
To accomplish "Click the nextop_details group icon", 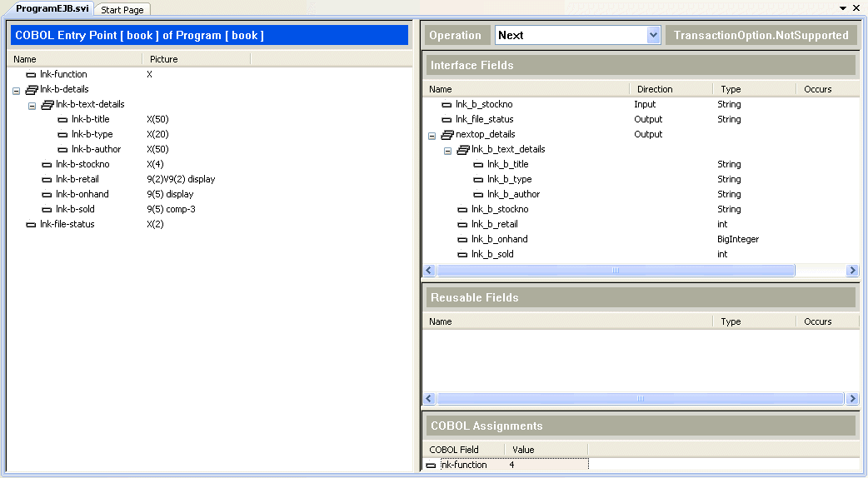I will tap(447, 135).
